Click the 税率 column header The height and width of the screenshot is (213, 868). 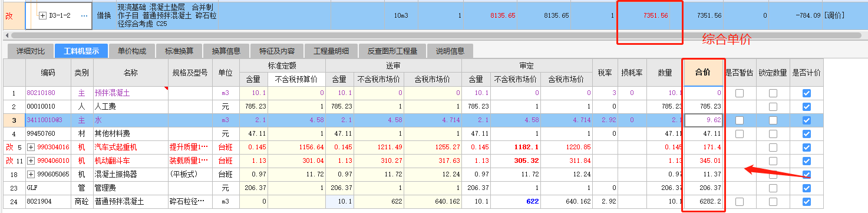(x=605, y=73)
